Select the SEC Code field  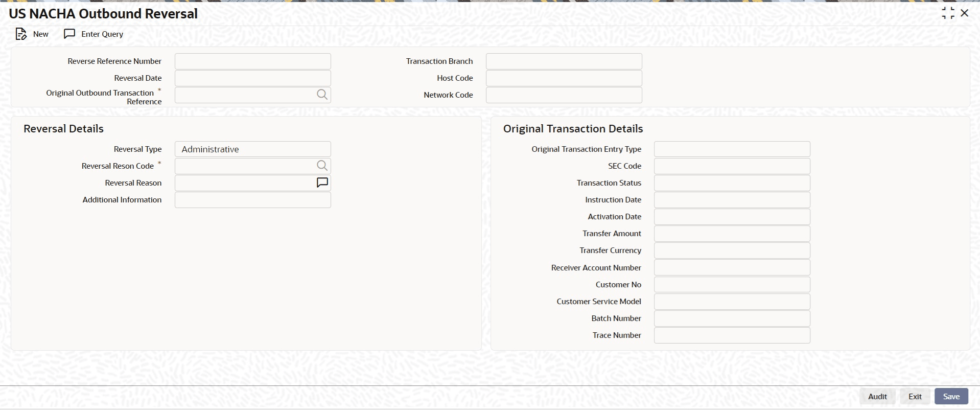tap(732, 166)
